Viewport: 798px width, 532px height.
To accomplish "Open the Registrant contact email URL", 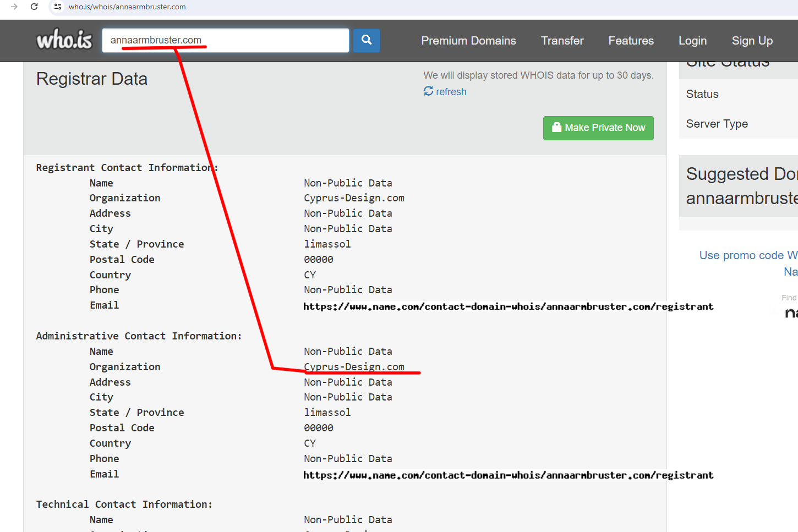I will click(508, 306).
